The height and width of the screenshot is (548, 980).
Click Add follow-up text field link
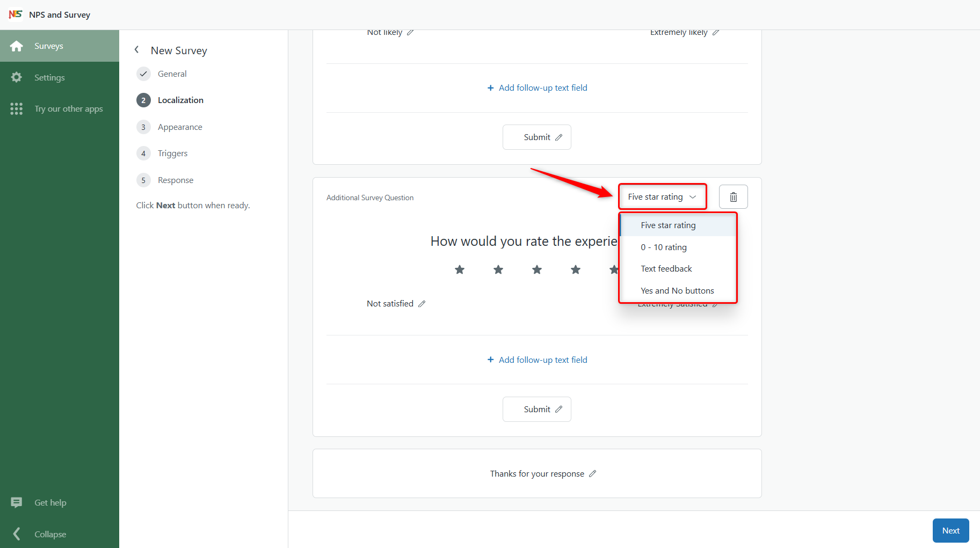[537, 360]
